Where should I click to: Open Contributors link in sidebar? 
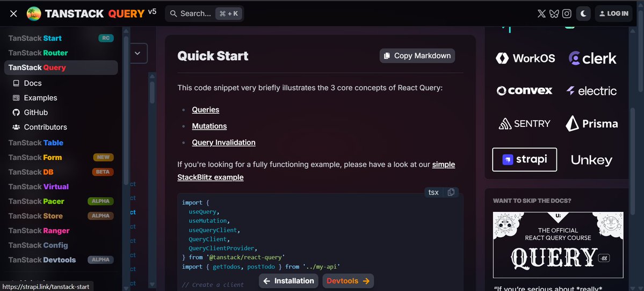[x=45, y=127]
